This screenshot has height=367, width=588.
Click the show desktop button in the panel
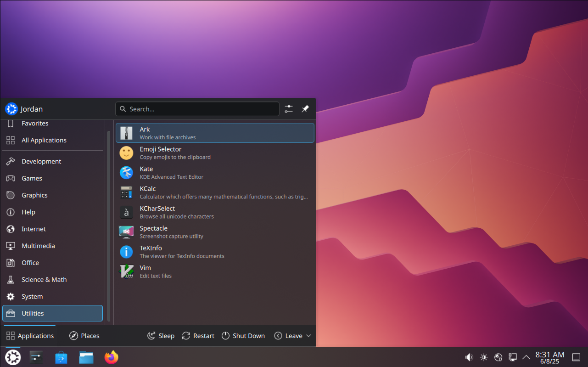pos(577,357)
